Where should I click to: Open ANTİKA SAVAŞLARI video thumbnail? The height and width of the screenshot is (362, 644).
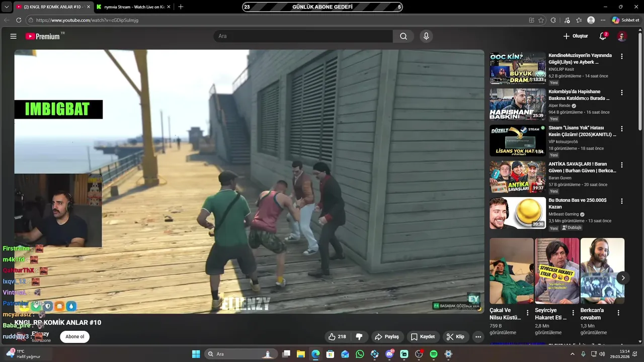click(x=518, y=177)
